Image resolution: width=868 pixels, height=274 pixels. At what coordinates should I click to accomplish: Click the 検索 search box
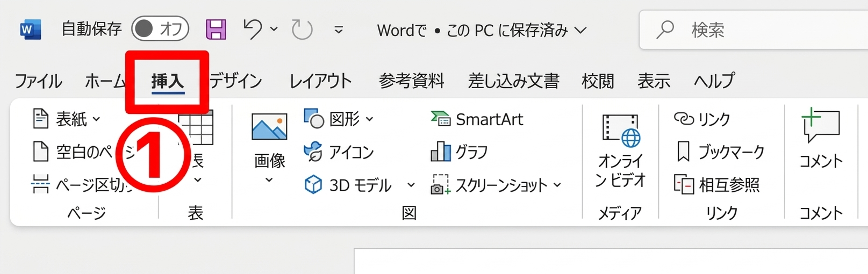pyautogui.click(x=752, y=30)
